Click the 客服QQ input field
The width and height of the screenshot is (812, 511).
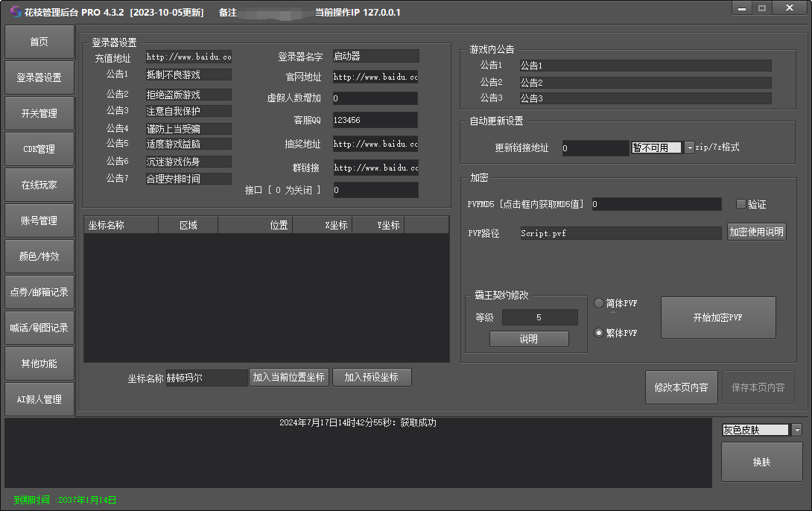375,120
